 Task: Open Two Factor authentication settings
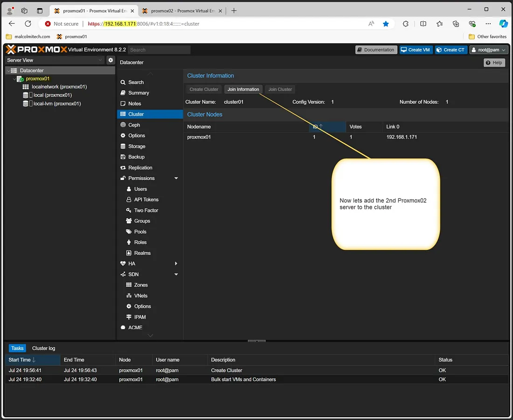146,210
